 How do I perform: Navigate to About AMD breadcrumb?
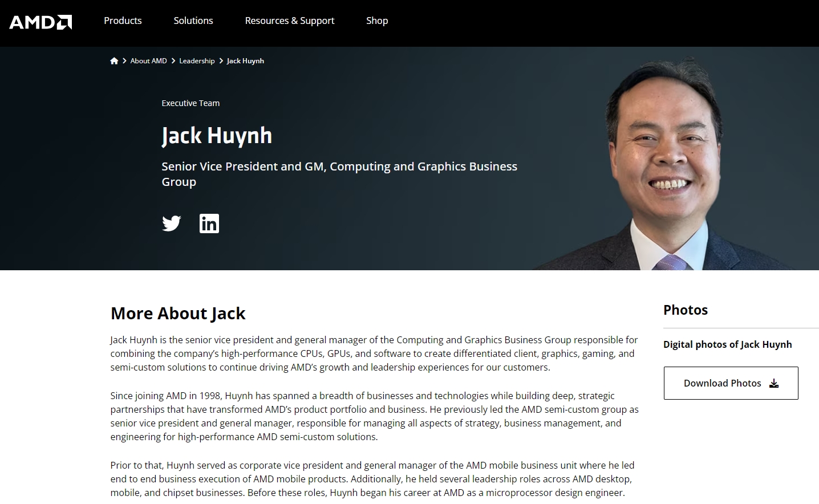pos(148,61)
